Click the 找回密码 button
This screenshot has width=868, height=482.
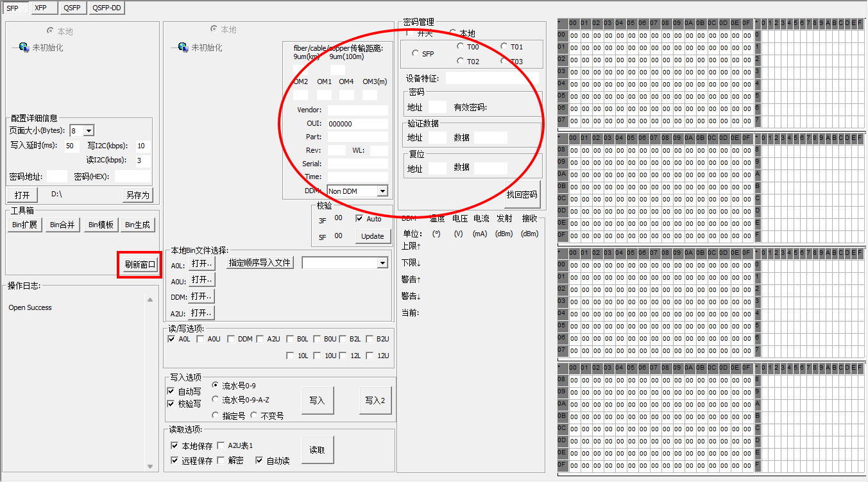pos(522,194)
